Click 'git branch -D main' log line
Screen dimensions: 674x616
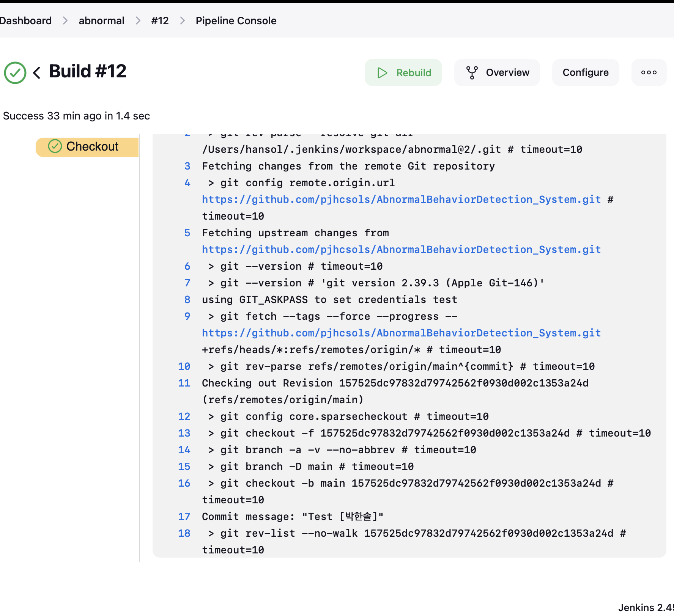[311, 467]
